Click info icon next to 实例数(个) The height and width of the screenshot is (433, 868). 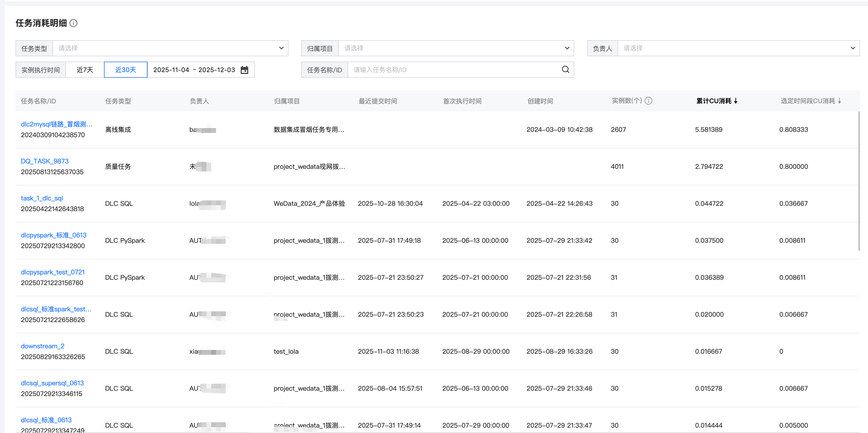(648, 101)
